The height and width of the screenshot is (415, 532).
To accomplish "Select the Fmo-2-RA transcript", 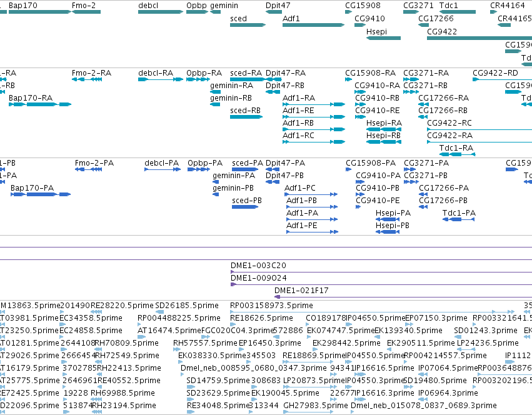I will (87, 79).
